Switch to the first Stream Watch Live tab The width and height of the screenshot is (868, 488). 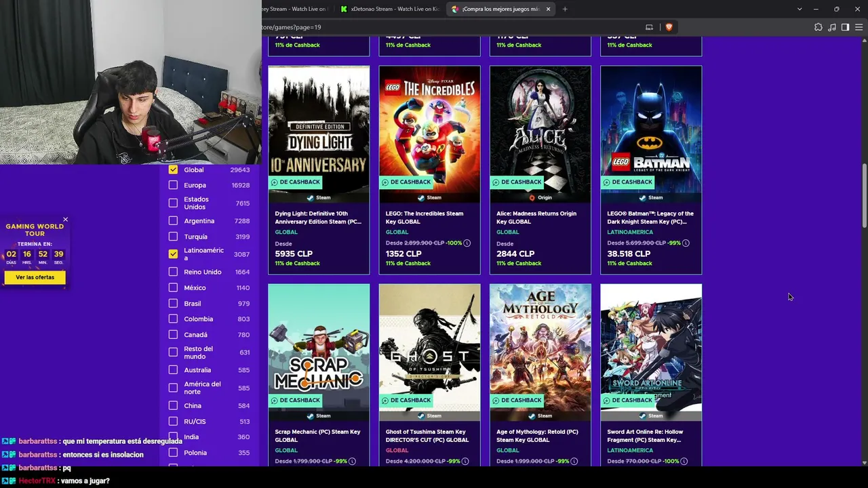[296, 9]
